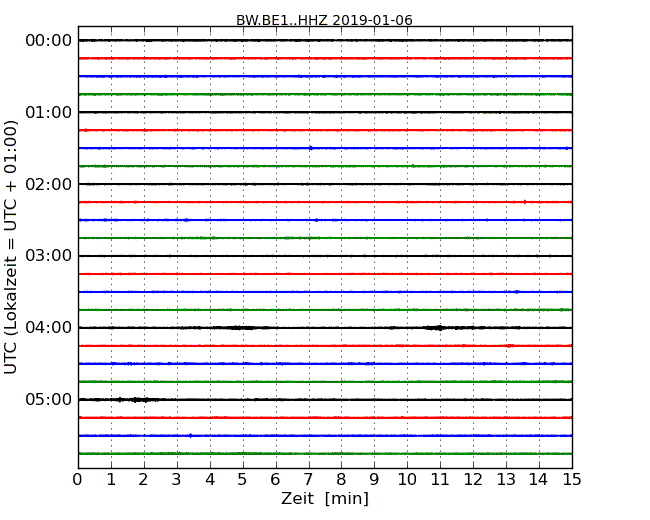Click the 01:00 time label

(x=49, y=112)
